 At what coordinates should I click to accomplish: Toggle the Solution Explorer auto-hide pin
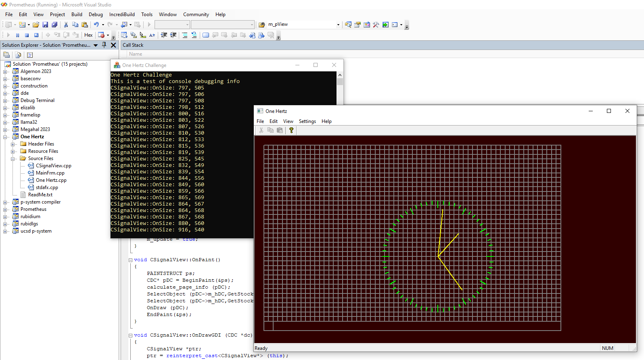[104, 45]
